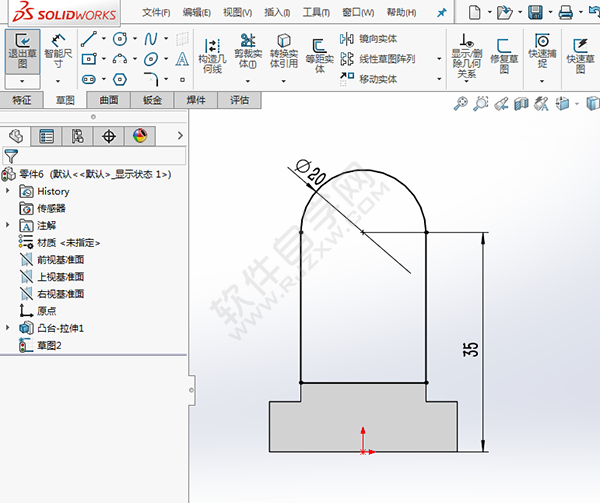Click Display/Delete Relations (显示/删除几何关系)
The image size is (600, 503).
(x=466, y=56)
